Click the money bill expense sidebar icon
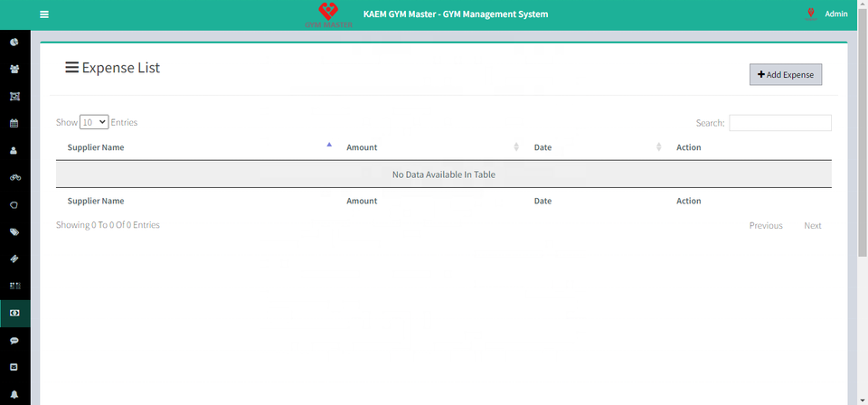 (14, 313)
